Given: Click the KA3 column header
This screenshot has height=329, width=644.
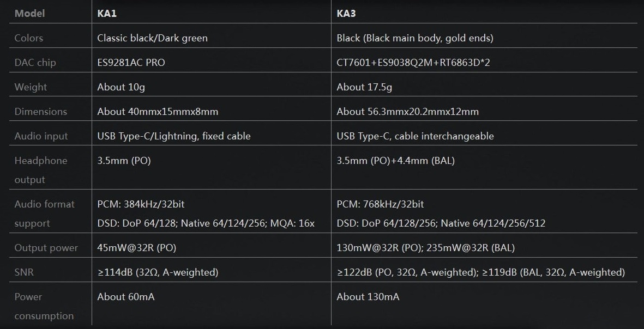Looking at the screenshot, I should 346,13.
